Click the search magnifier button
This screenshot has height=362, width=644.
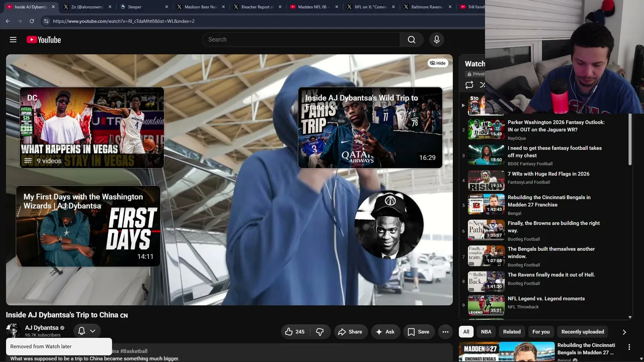pos(412,40)
